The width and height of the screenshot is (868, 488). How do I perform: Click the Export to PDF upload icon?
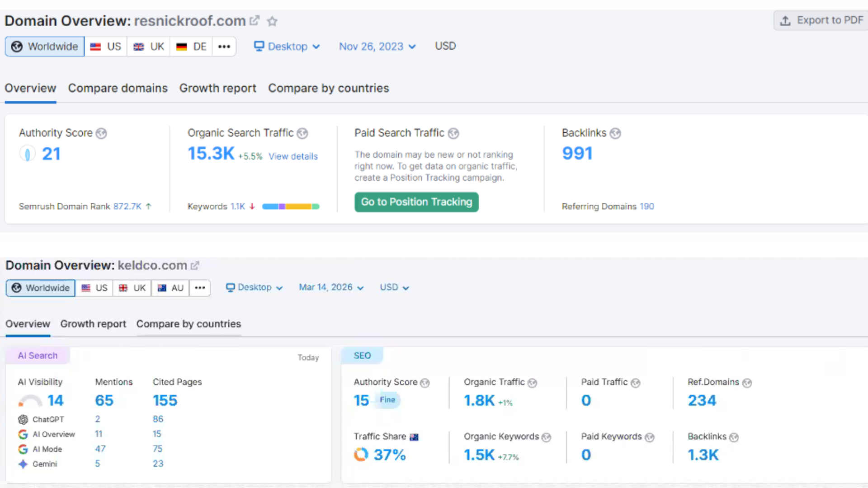pyautogui.click(x=785, y=21)
